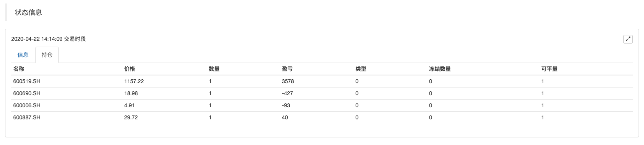Click the 数量 column header
Viewport: 644px width, 145px height.
point(214,69)
